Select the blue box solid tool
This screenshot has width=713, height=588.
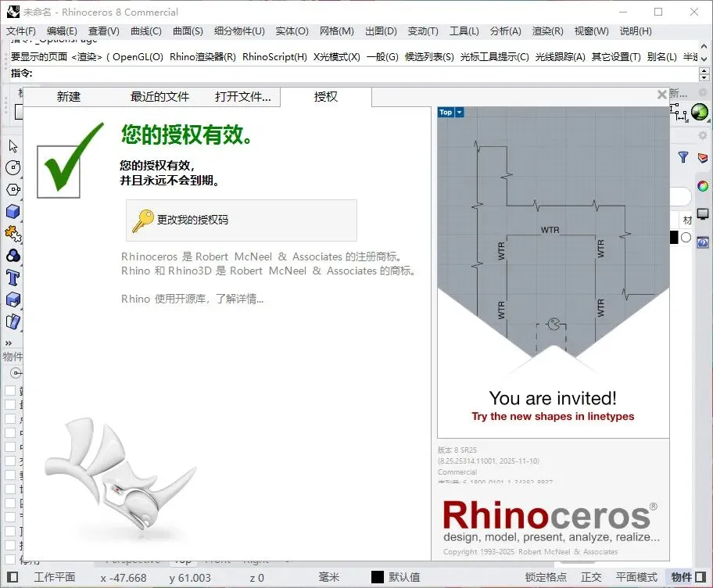[13, 211]
